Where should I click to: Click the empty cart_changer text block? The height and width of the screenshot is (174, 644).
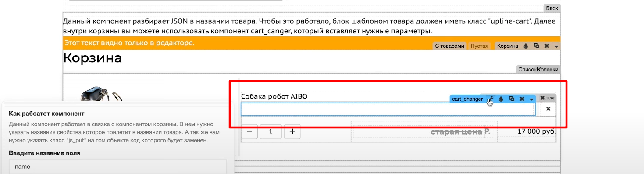tap(388, 109)
